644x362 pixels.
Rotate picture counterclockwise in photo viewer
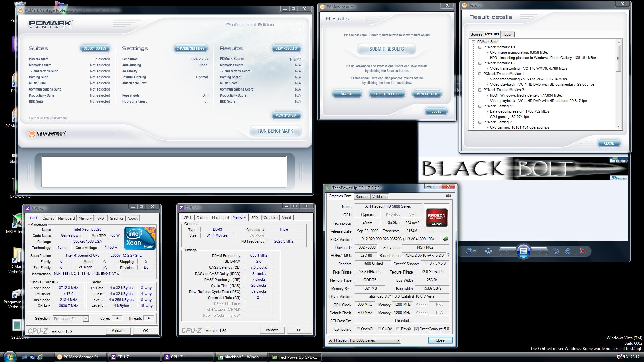pyautogui.click(x=556, y=251)
